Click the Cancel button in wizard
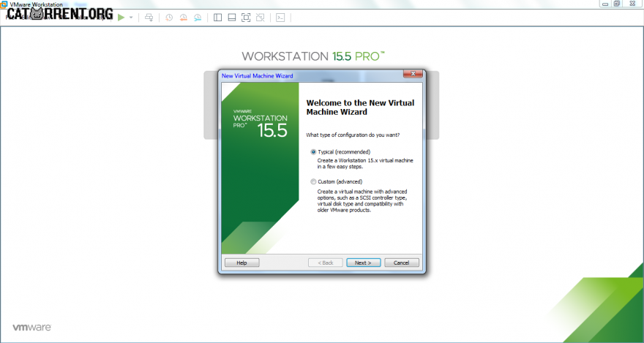Viewport: 644px width, 343px height. pyautogui.click(x=402, y=263)
